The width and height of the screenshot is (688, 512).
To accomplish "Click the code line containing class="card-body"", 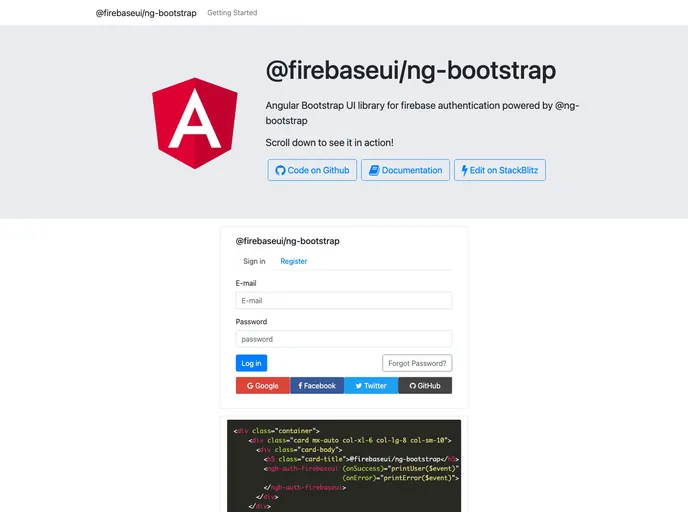I will pos(299,450).
